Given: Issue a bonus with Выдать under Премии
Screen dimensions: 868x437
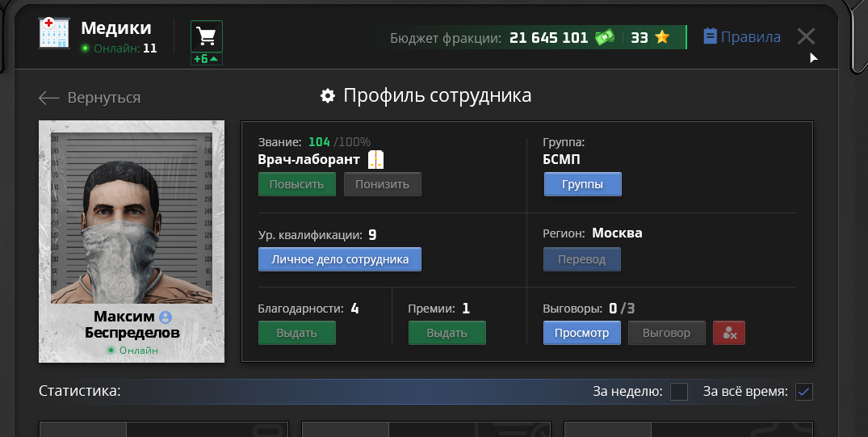Looking at the screenshot, I should pyautogui.click(x=447, y=333).
